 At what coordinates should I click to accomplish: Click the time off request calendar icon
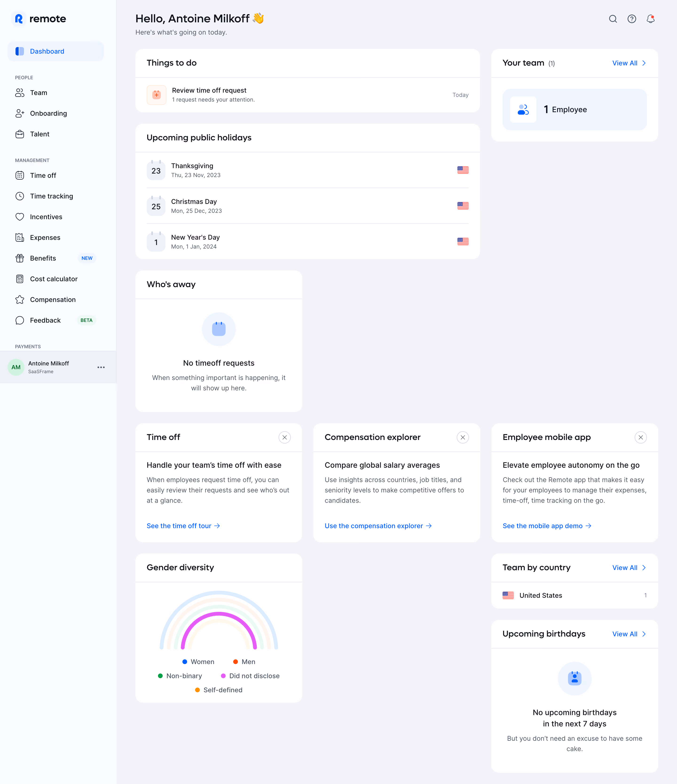157,95
